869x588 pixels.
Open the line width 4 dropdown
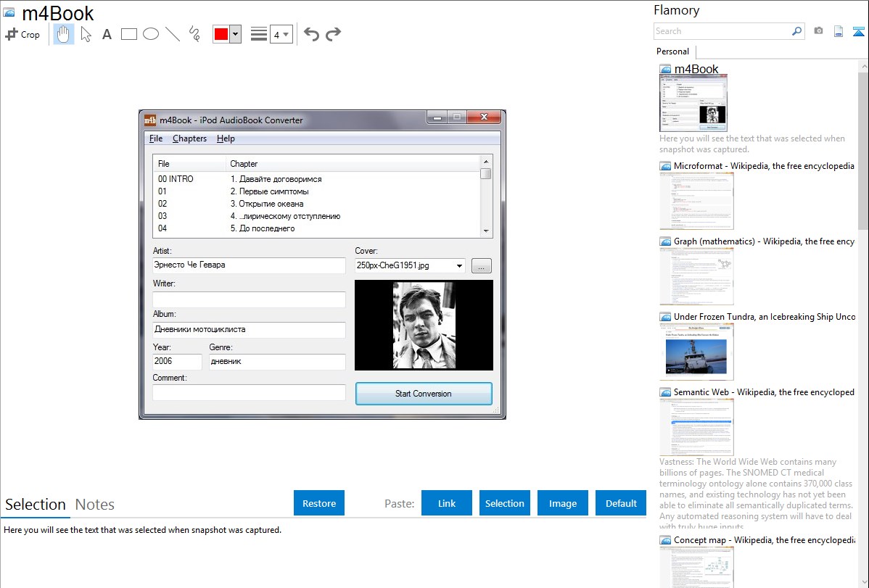tap(281, 34)
